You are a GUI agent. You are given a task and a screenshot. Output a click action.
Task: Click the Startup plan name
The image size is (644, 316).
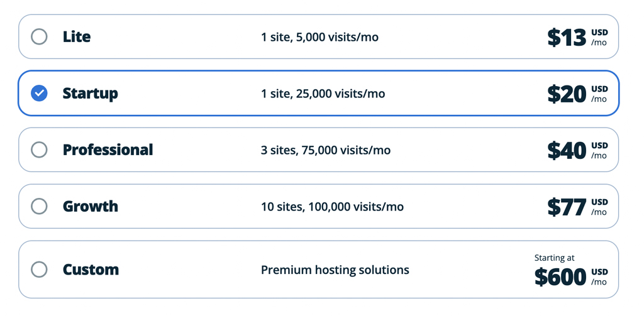point(90,94)
